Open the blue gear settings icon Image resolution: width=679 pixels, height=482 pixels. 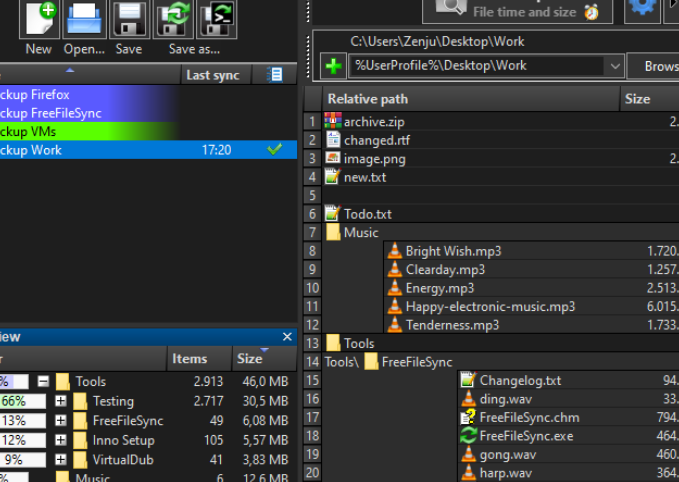[x=642, y=8]
